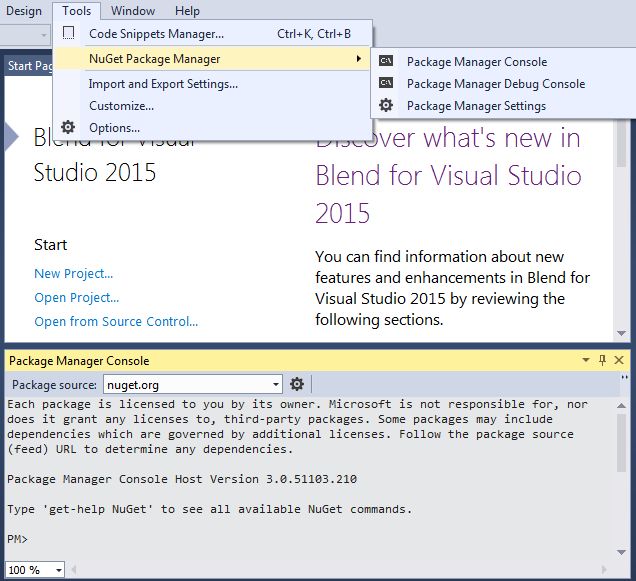Screen dimensions: 636x581
Task: Open the Window menu
Action: (133, 11)
